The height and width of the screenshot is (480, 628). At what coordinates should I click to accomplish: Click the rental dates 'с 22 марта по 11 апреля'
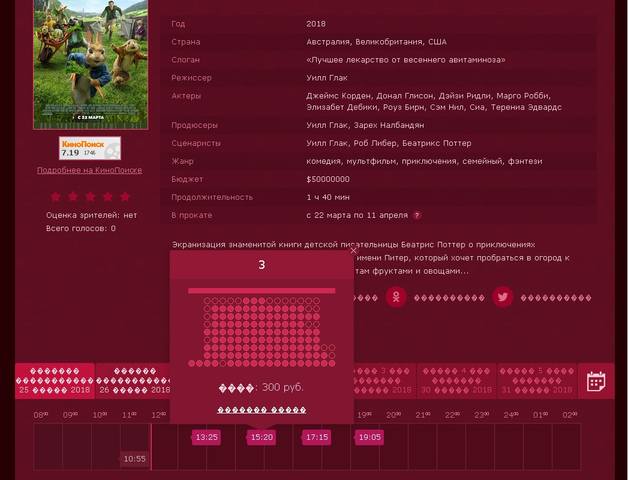[x=357, y=216]
